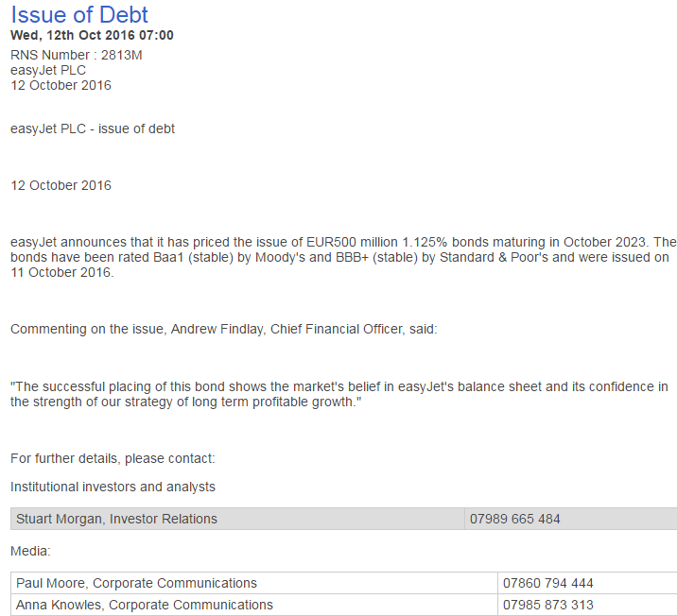Viewport: 677px width, 616px height.
Task: Click the "Media:" label
Action: pyautogui.click(x=30, y=550)
